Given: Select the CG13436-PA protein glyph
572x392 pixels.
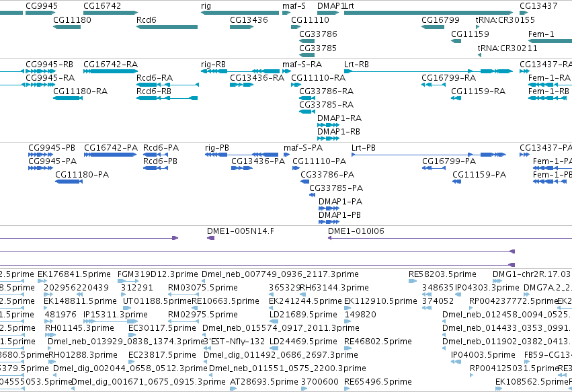Looking at the screenshot, I should [x=242, y=168].
